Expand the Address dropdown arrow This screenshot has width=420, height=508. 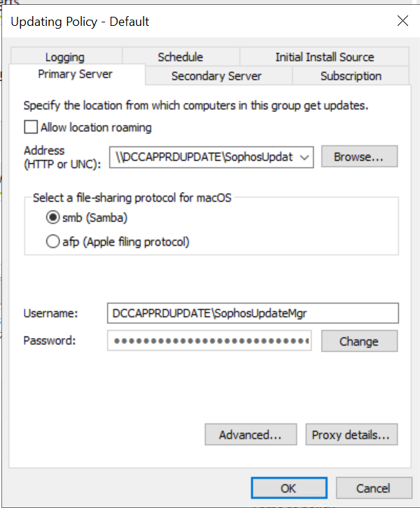(x=304, y=157)
